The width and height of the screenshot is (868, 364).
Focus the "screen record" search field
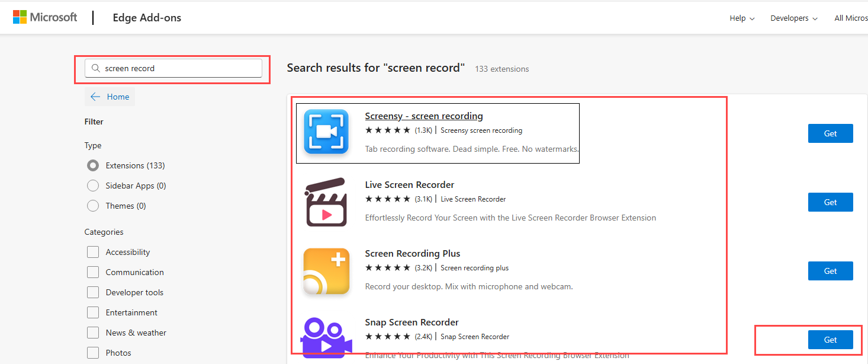(x=173, y=68)
